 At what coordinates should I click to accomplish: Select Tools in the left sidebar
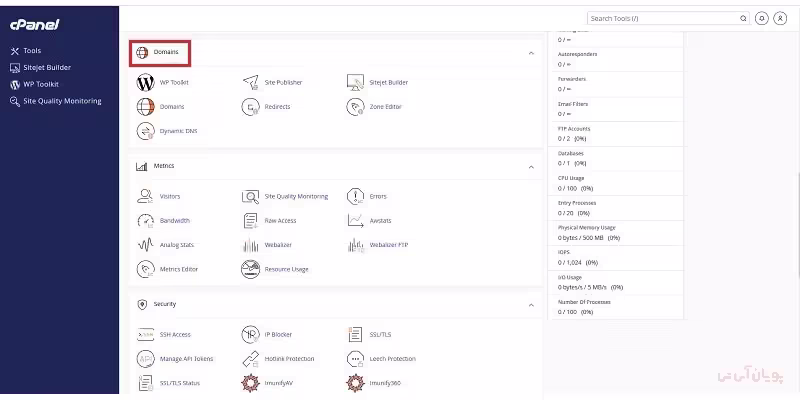click(32, 50)
